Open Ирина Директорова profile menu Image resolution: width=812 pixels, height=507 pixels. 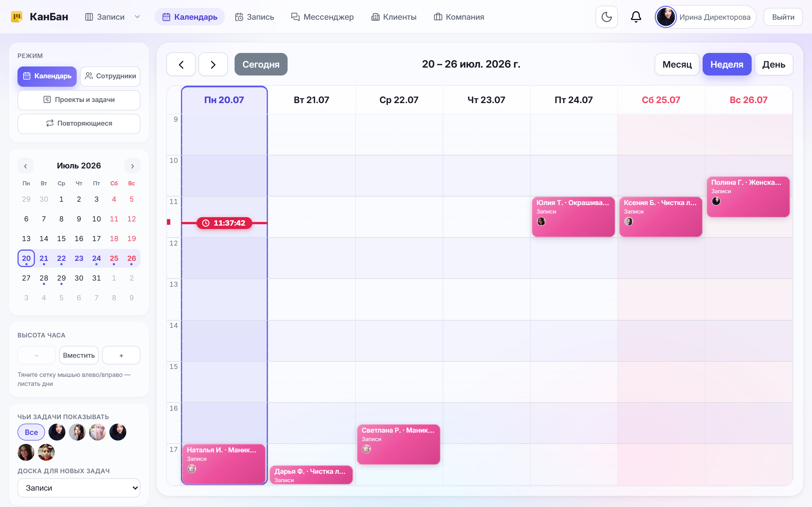[705, 17]
